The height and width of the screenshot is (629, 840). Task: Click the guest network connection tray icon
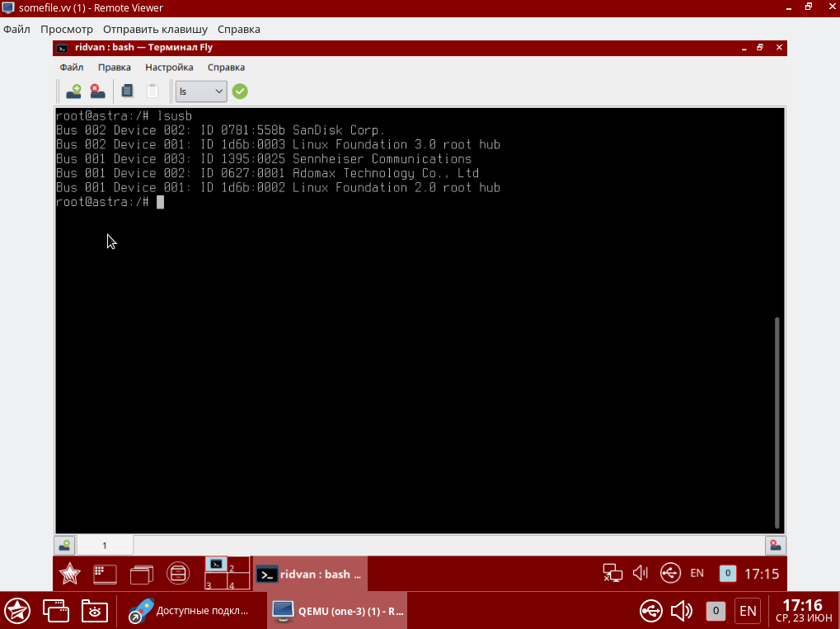pyautogui.click(x=612, y=573)
